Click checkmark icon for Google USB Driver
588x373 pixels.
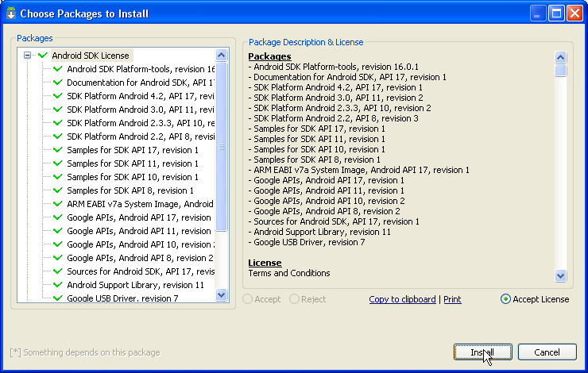pos(58,298)
